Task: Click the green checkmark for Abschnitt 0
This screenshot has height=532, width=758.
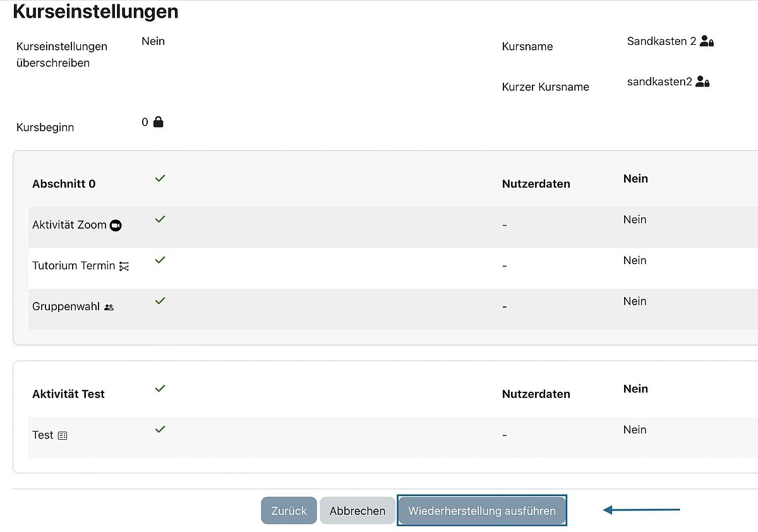Action: tap(160, 179)
